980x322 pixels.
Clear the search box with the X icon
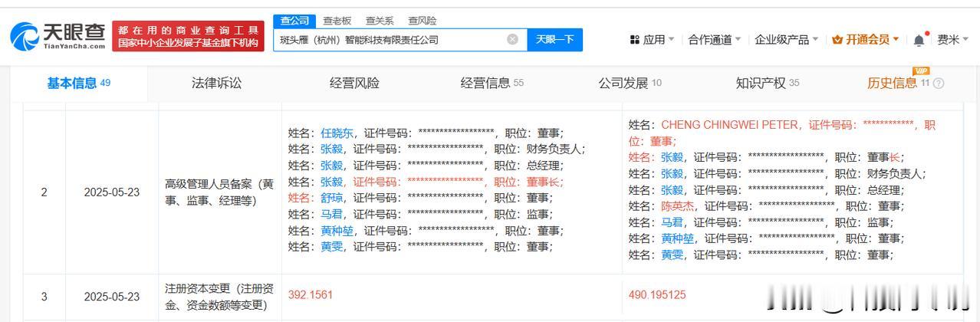point(512,39)
